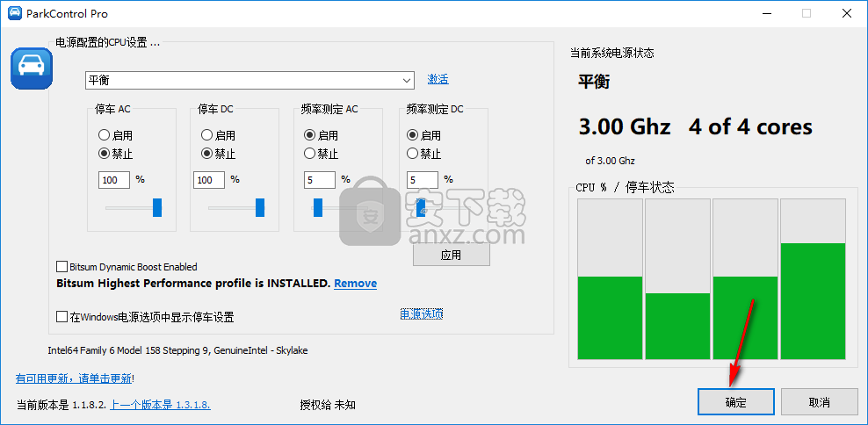Click the ParkControl car icon in title bar
868x425 pixels.
[15, 14]
